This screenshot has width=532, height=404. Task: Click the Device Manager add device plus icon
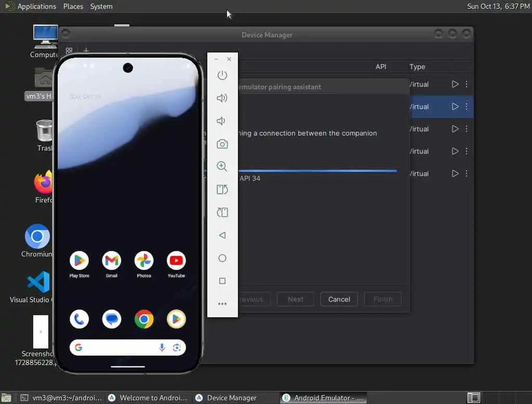(x=86, y=50)
